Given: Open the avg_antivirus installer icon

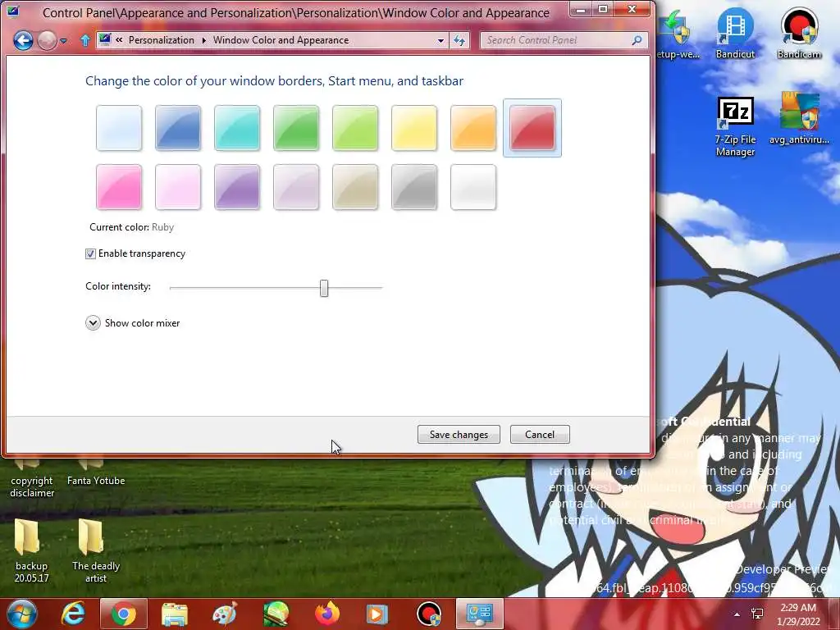Looking at the screenshot, I should [x=799, y=119].
